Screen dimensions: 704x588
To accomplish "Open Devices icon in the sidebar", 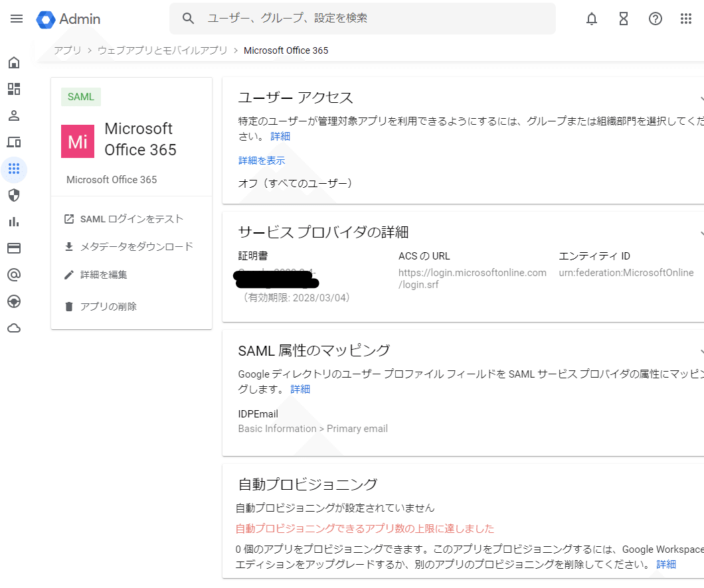I will (x=14, y=142).
